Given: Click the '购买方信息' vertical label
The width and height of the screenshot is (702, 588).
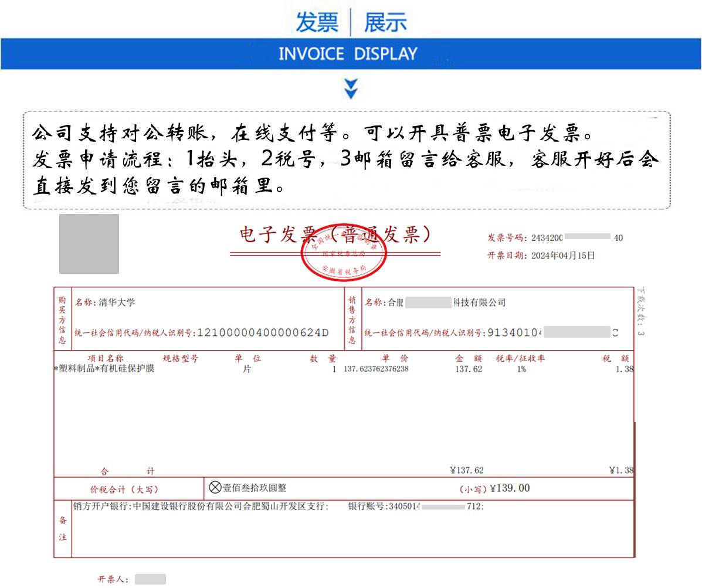Looking at the screenshot, I should click(62, 320).
